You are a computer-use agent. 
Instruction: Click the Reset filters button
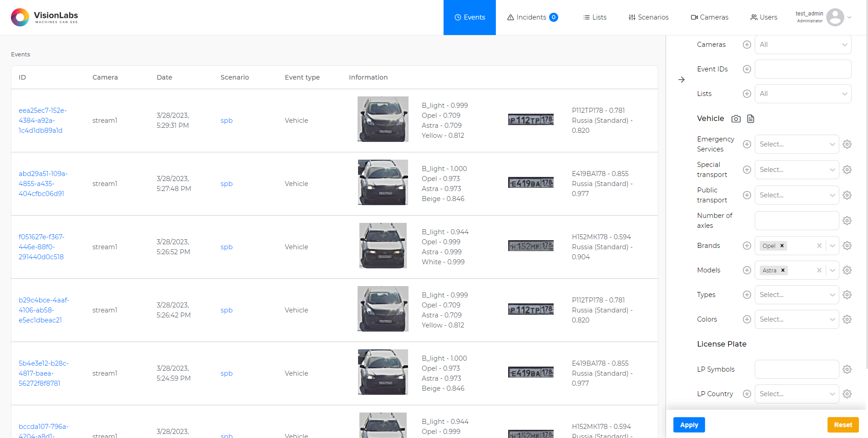coord(843,425)
